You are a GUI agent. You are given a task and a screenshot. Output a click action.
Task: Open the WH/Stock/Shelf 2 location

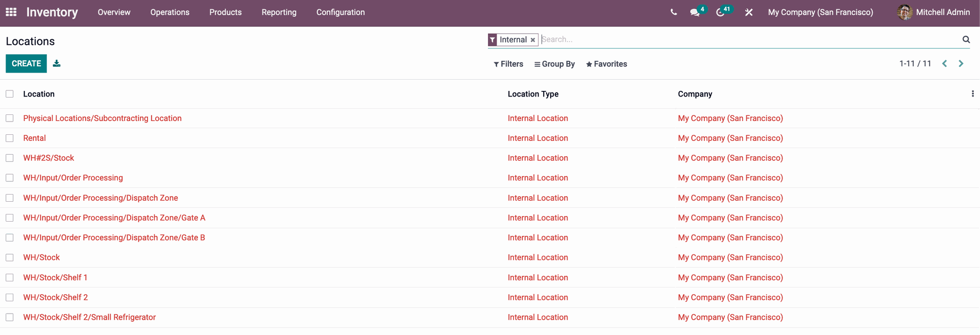(55, 297)
